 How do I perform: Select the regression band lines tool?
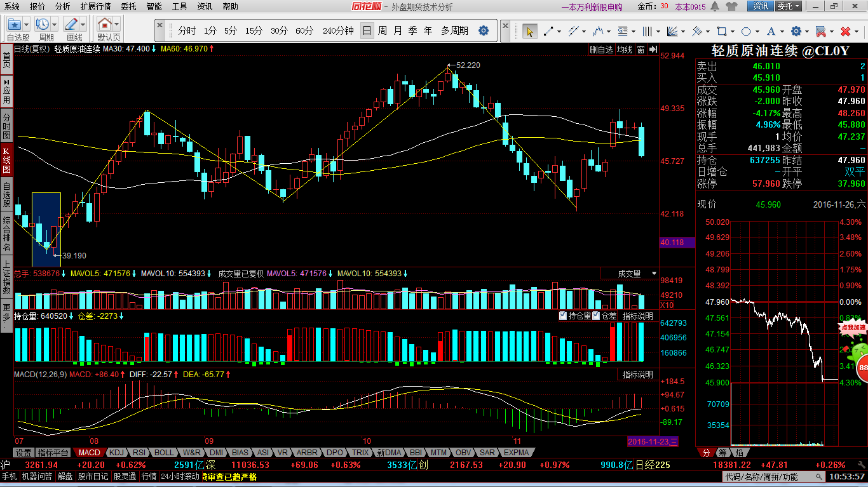click(696, 30)
